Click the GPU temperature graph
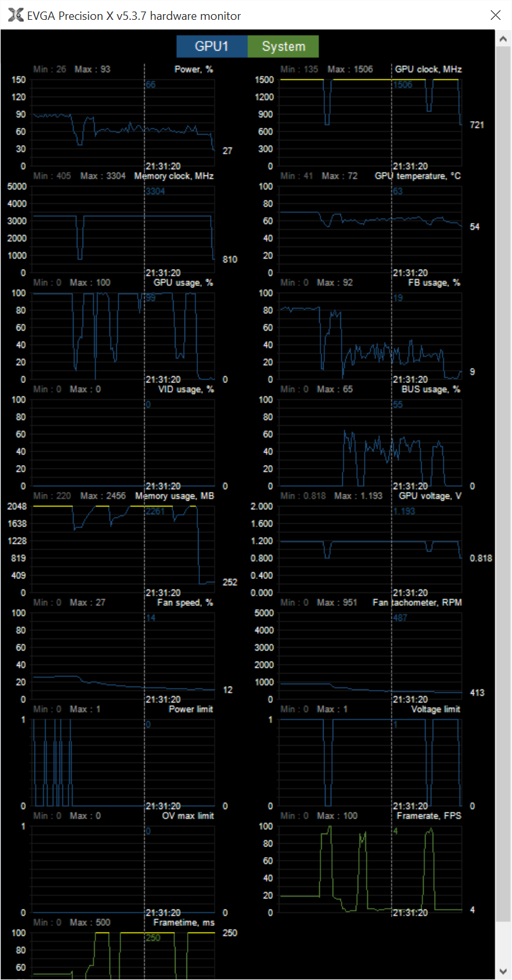 point(371,229)
